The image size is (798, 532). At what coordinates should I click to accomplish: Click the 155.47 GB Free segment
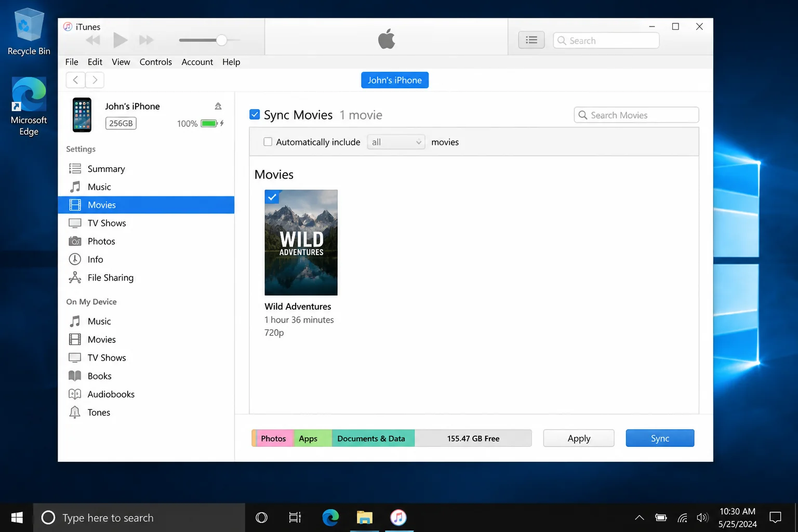coord(473,438)
